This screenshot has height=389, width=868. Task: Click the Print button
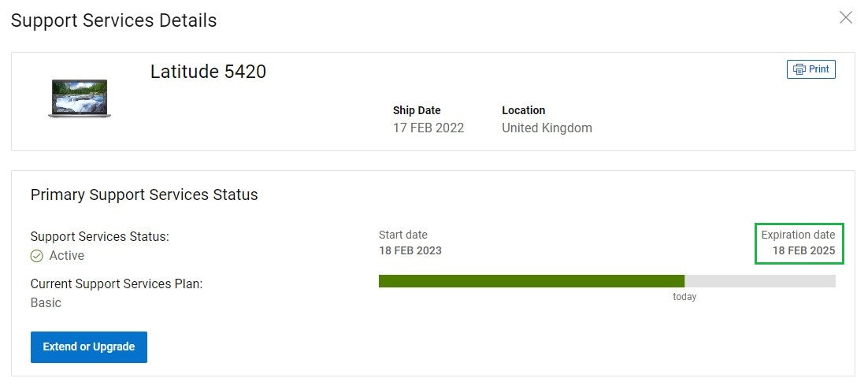(x=811, y=69)
